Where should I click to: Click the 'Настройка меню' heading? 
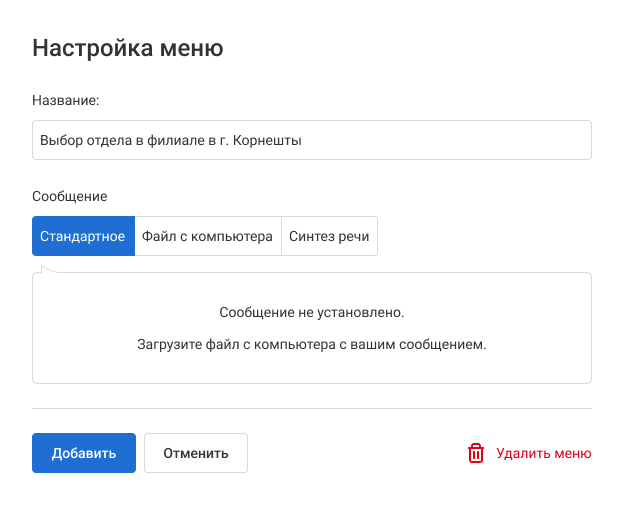pos(128,47)
